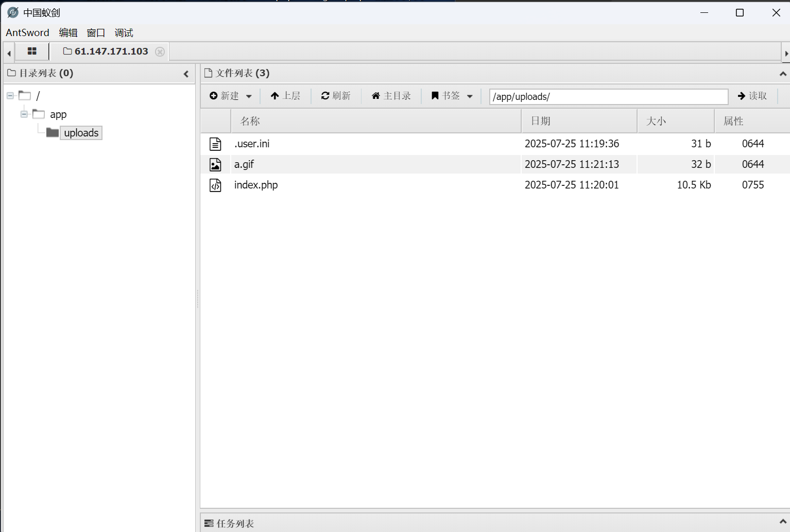This screenshot has width=790, height=532.
Task: Click the 上层 parent directory arrow icon
Action: 274,95
